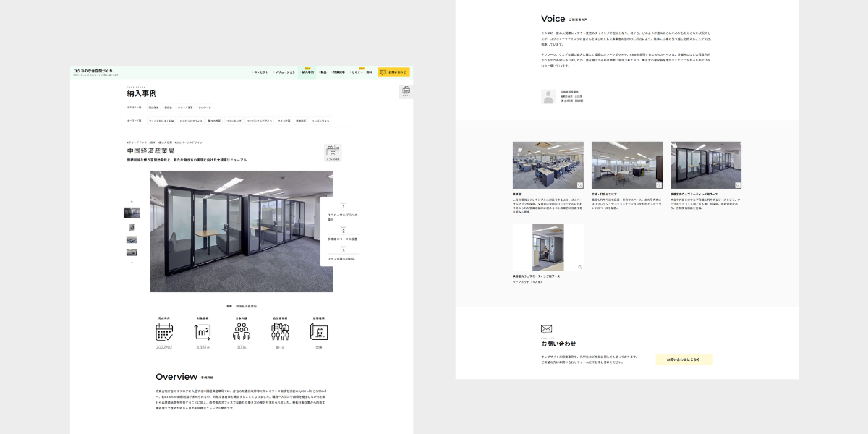The height and width of the screenshot is (434, 868).
Task: Click the m² floor area icon
Action: point(203,332)
